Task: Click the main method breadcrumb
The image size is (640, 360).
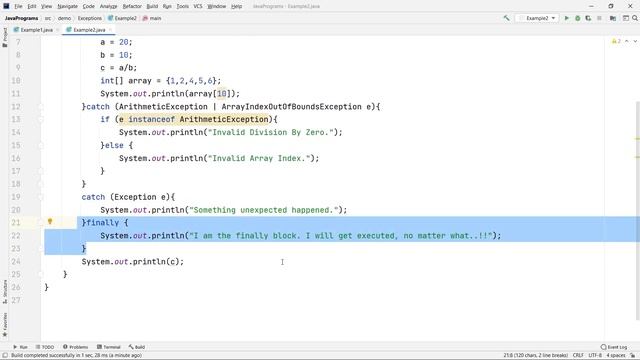Action: point(152,18)
